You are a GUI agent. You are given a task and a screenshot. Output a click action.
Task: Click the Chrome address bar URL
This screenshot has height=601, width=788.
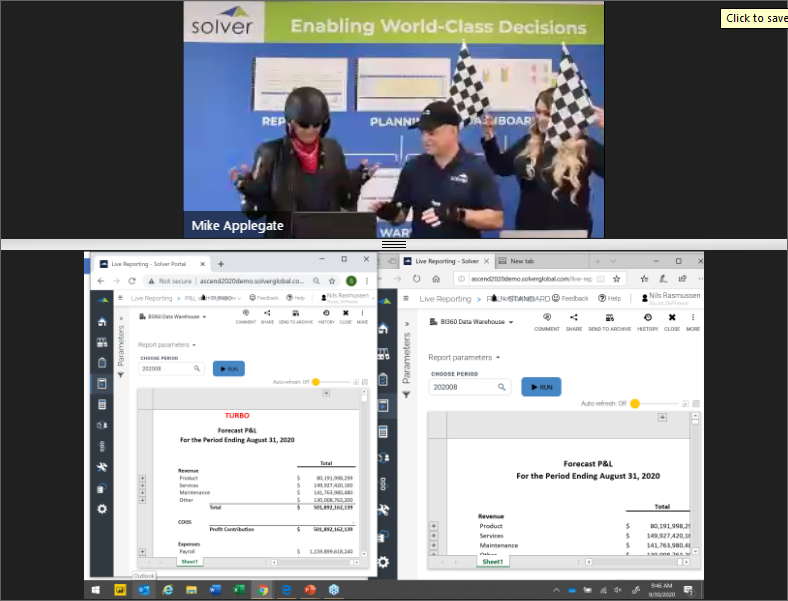[252, 281]
